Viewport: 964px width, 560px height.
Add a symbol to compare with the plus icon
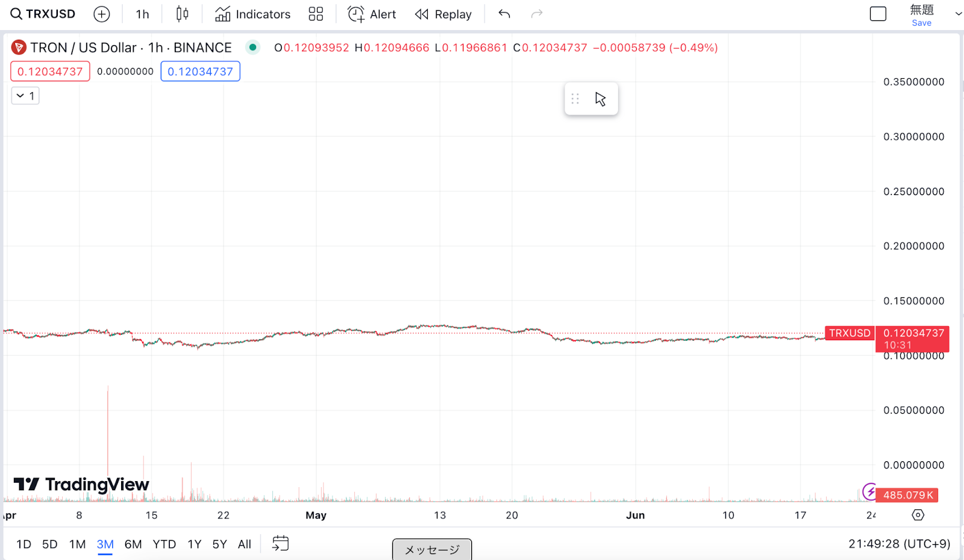pyautogui.click(x=102, y=14)
